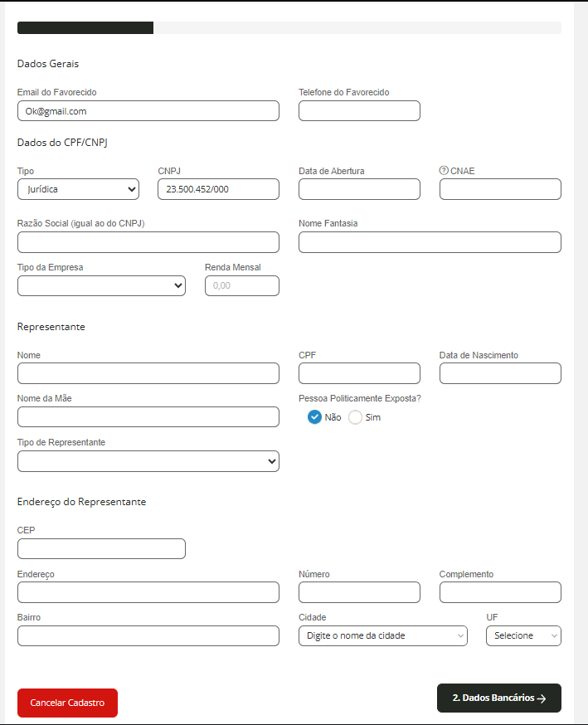Click the Dados Gerais section heading

48,64
